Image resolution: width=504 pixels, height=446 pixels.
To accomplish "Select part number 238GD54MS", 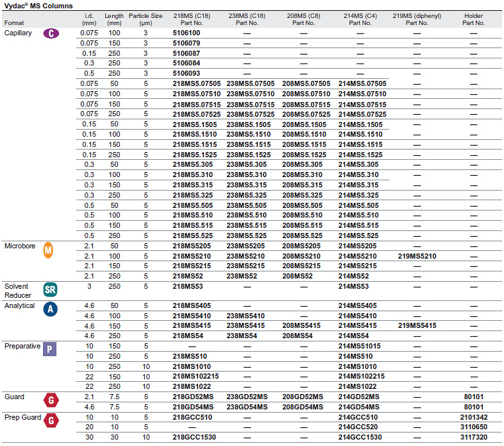I will coord(247,407).
